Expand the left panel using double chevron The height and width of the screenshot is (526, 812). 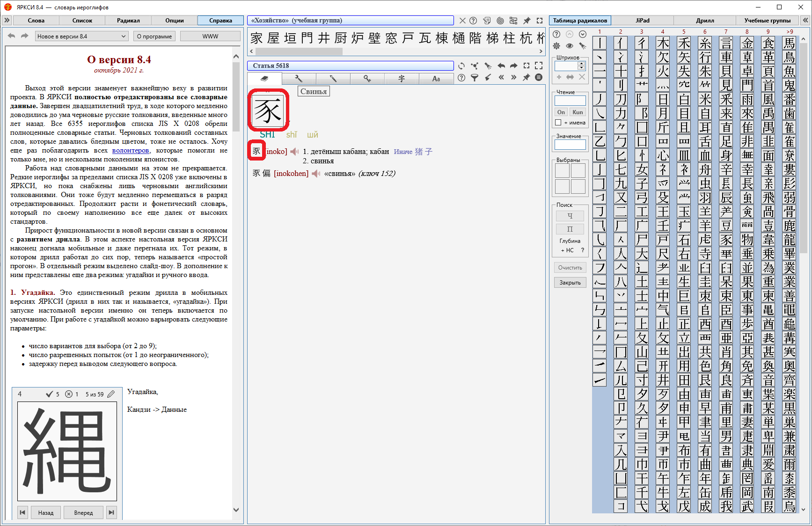pos(7,21)
